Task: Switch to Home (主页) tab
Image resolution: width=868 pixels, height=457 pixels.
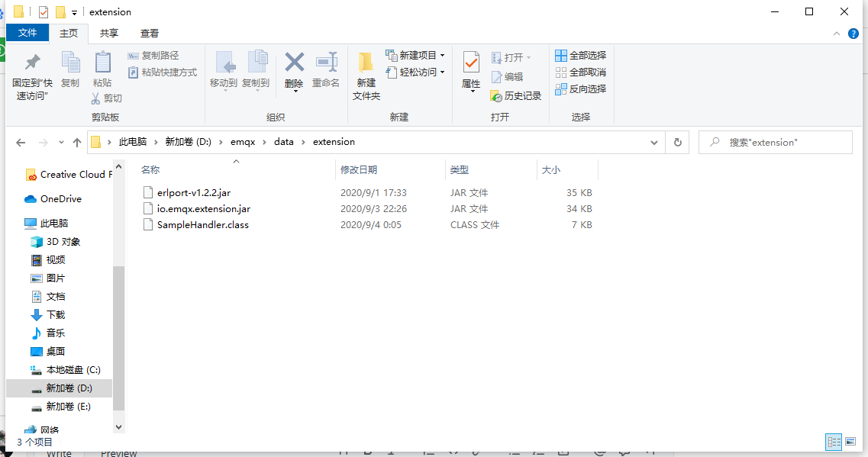Action: tap(69, 34)
